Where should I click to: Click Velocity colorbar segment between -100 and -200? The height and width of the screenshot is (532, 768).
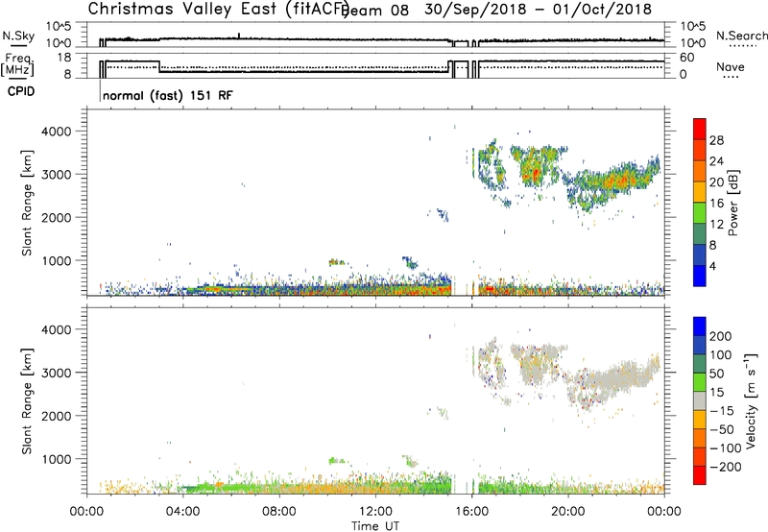click(x=700, y=456)
